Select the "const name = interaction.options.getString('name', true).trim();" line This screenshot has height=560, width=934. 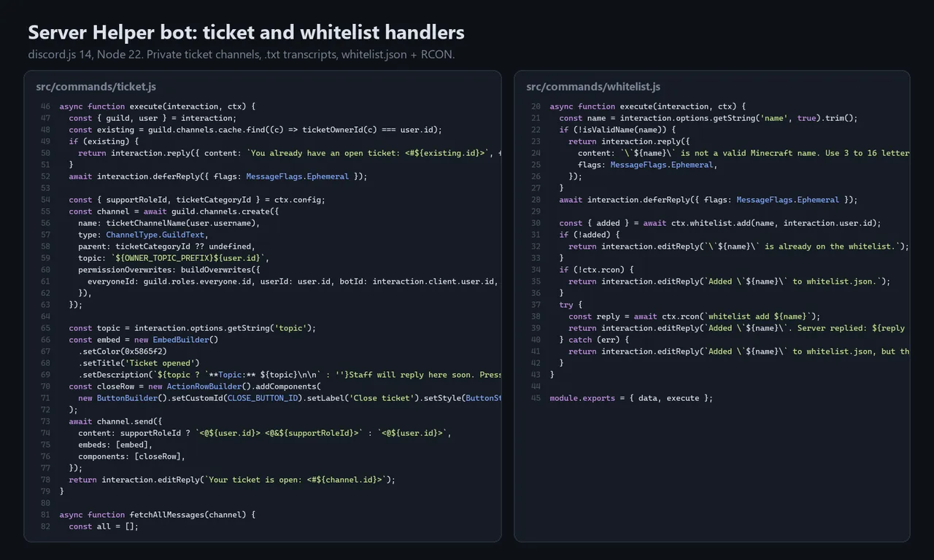click(x=709, y=118)
